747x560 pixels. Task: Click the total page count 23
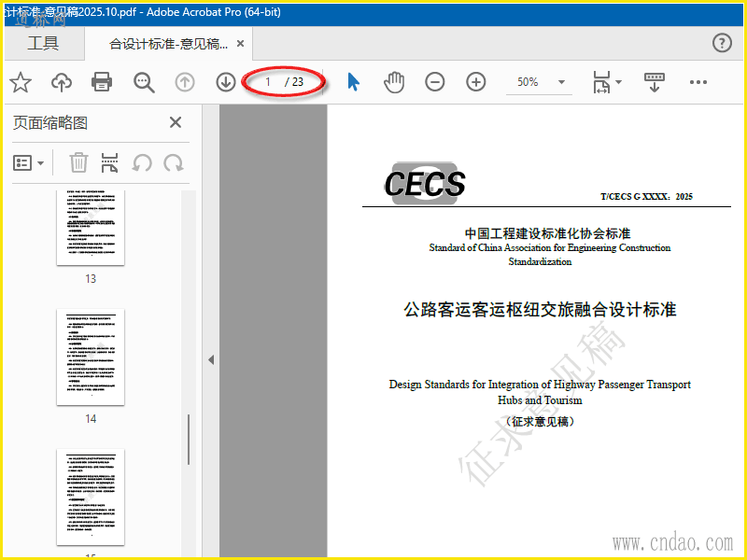pyautogui.click(x=298, y=82)
